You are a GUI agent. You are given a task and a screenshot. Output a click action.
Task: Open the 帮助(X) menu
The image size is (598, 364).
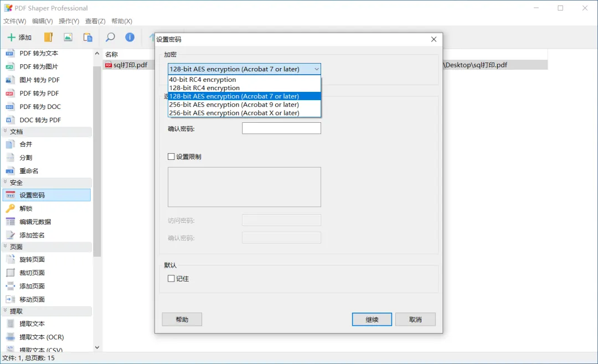pyautogui.click(x=122, y=22)
